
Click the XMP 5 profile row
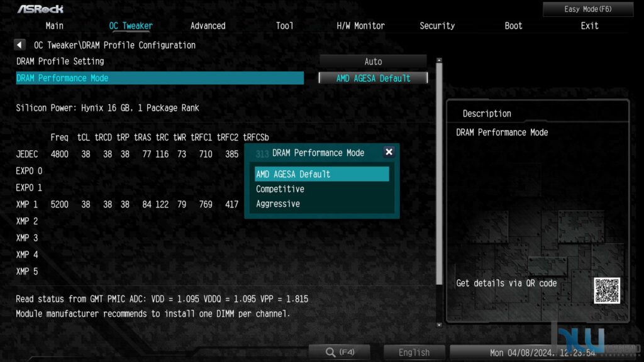[26, 271]
